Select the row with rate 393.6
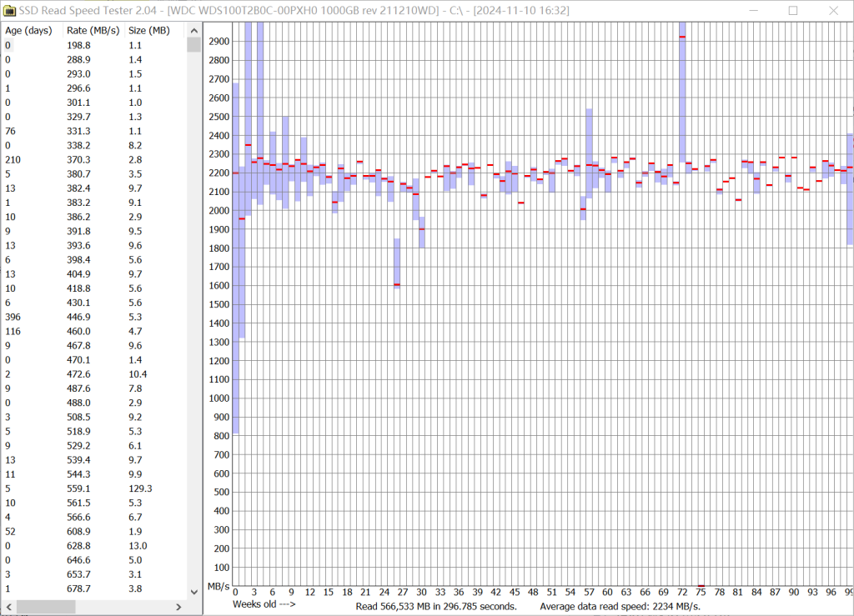The height and width of the screenshot is (616, 854). click(94, 245)
